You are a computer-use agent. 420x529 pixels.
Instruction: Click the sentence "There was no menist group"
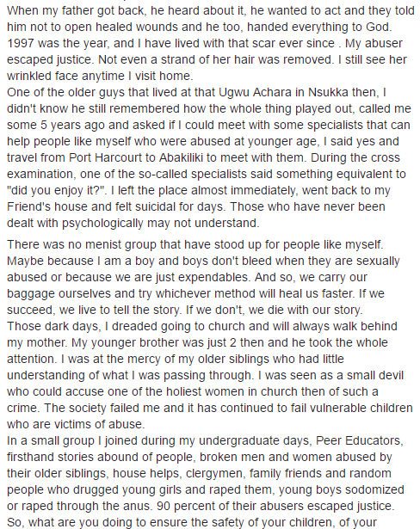point(195,244)
